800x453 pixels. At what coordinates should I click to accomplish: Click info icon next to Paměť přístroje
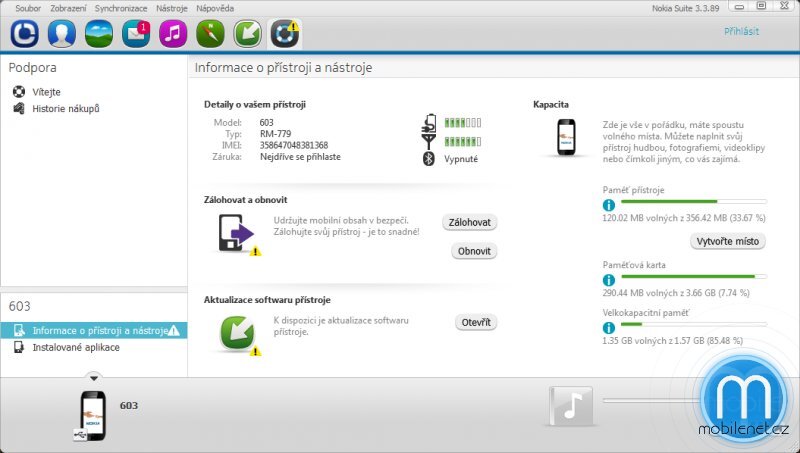coord(608,203)
